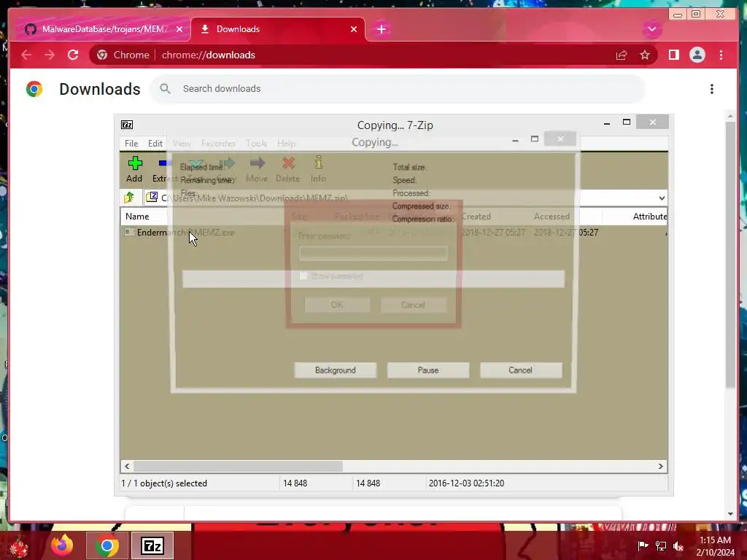Click the clock showing 1:15 AM
This screenshot has width=747, height=560.
point(715,540)
